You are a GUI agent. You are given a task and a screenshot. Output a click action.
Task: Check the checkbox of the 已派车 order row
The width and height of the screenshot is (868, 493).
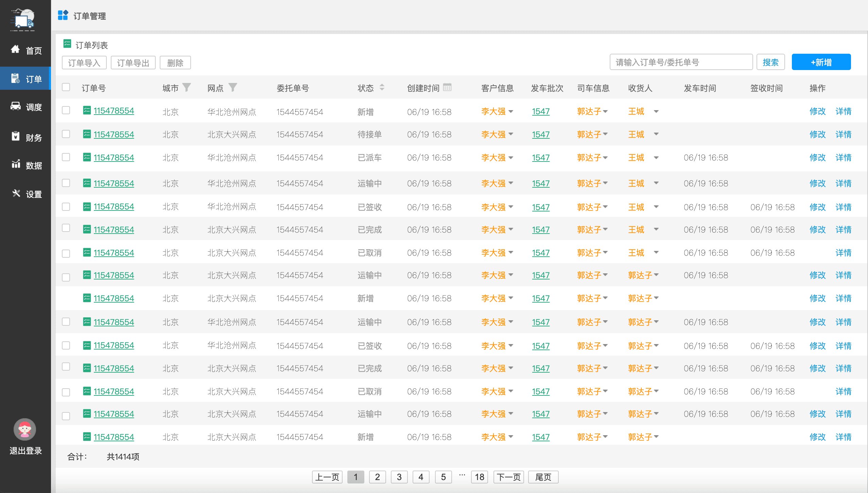point(66,157)
